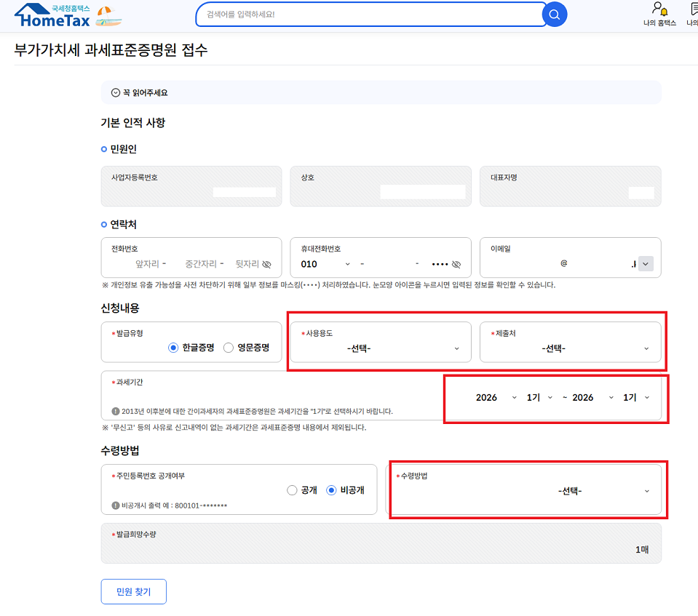The width and height of the screenshot is (698, 616).
Task: Click the blue search magnifier button
Action: [x=554, y=15]
